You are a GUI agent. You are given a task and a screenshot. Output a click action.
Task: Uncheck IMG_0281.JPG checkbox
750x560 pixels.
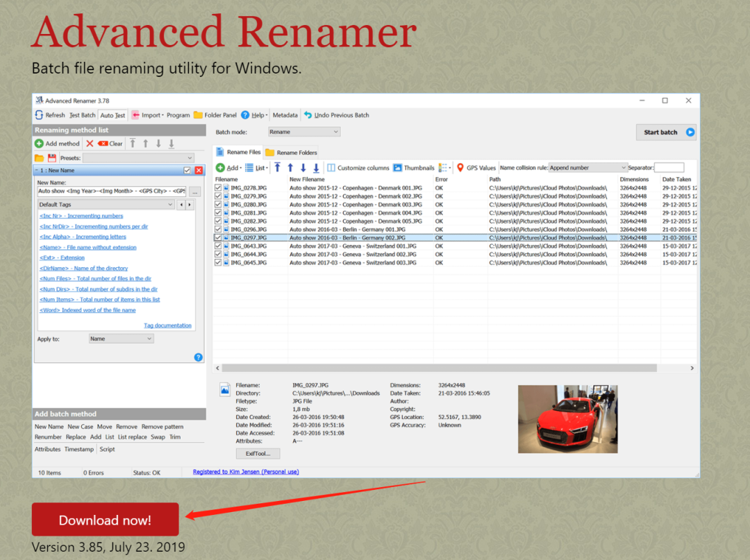point(218,212)
